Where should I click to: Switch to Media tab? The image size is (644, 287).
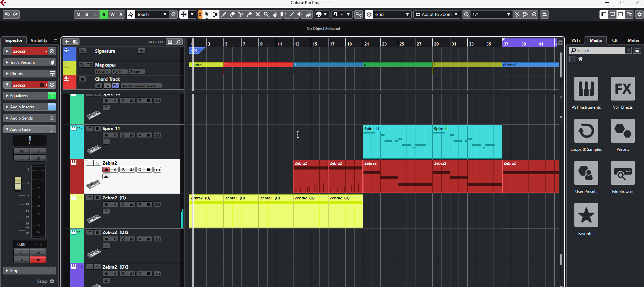click(595, 40)
